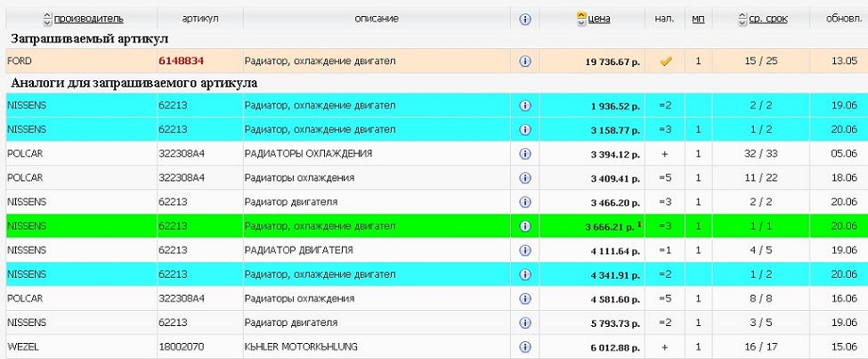
Task: Select the price 4 111.64 р.
Action: pos(615,251)
